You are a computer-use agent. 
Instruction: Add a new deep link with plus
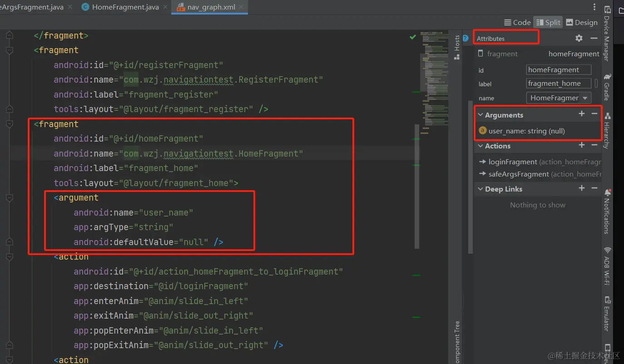(x=582, y=188)
